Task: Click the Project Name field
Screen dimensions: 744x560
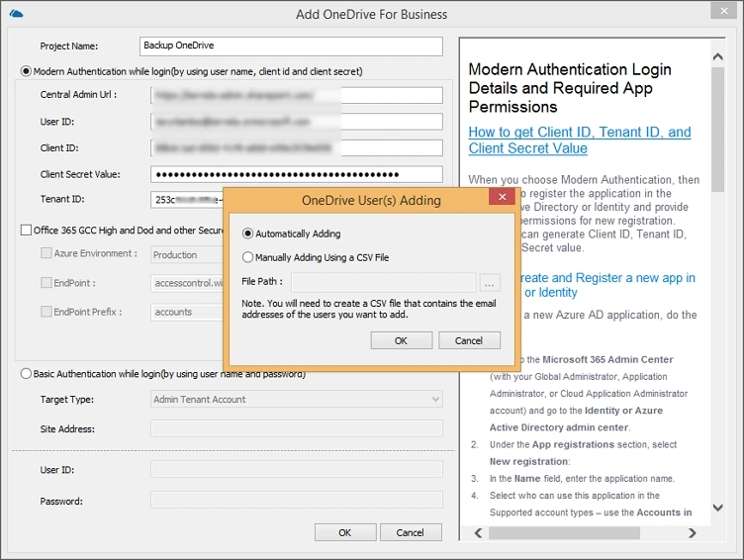Action: [x=291, y=47]
